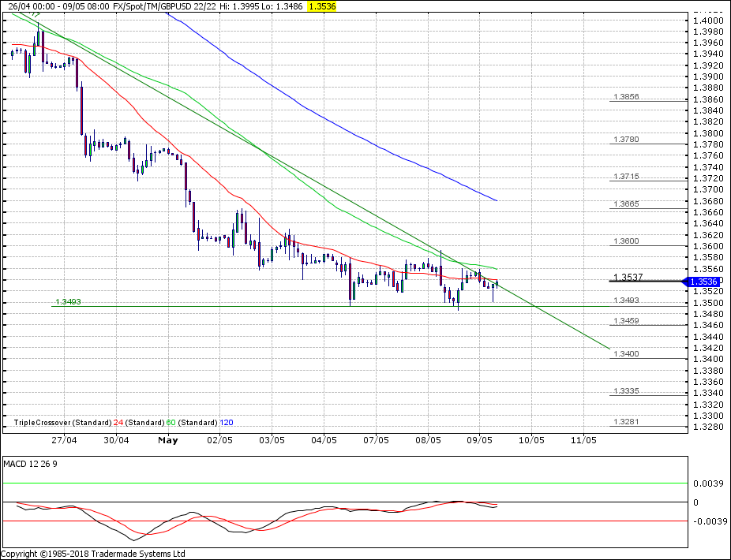Select the 1.3856 resistance level label
Screen dimensions: 731x560
pyautogui.click(x=625, y=97)
